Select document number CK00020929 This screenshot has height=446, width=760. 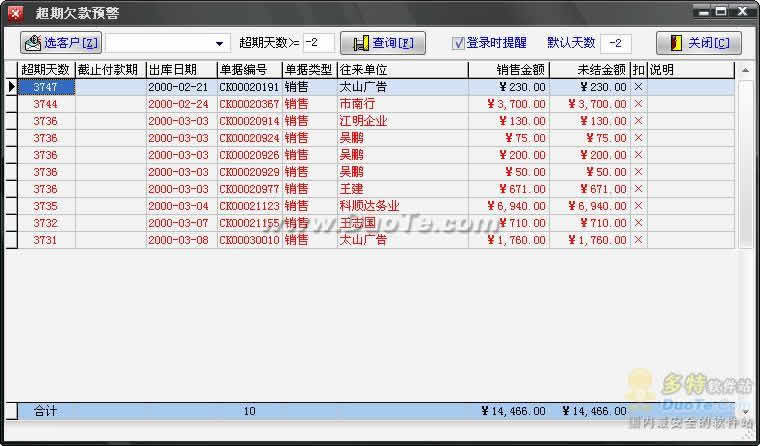(250, 172)
